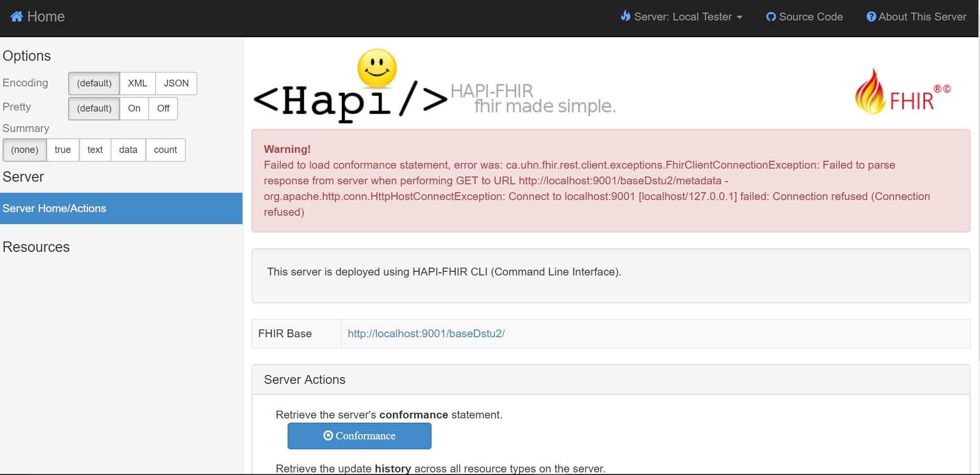Set Summary mode to true
Image resolution: width=980 pixels, height=475 pixels.
(x=62, y=150)
